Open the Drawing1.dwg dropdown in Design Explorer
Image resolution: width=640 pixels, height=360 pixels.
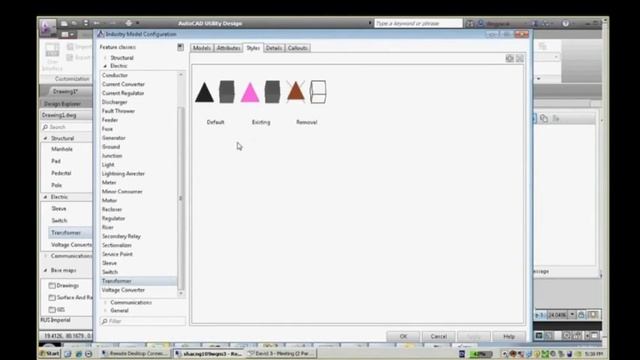pos(66,115)
